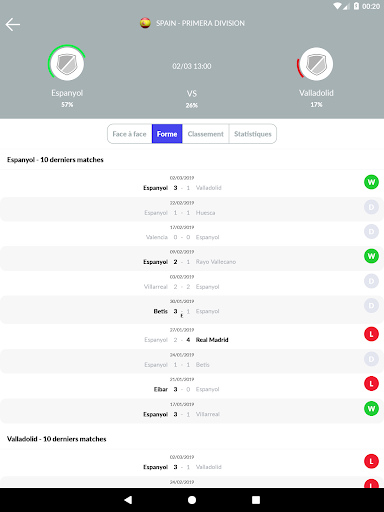Select the Forme tab
This screenshot has width=384, height=512.
(167, 134)
